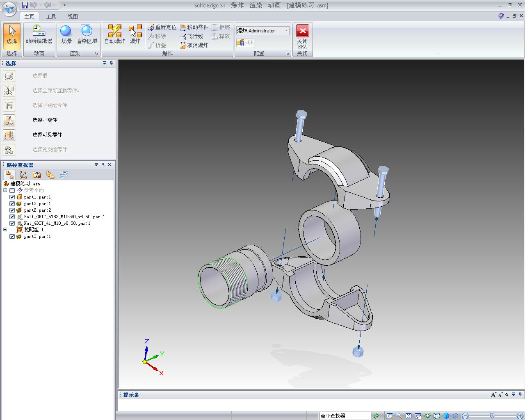Click the first PathFinder tab icon
Image resolution: width=525 pixels, height=420 pixels.
pyautogui.click(x=10, y=175)
